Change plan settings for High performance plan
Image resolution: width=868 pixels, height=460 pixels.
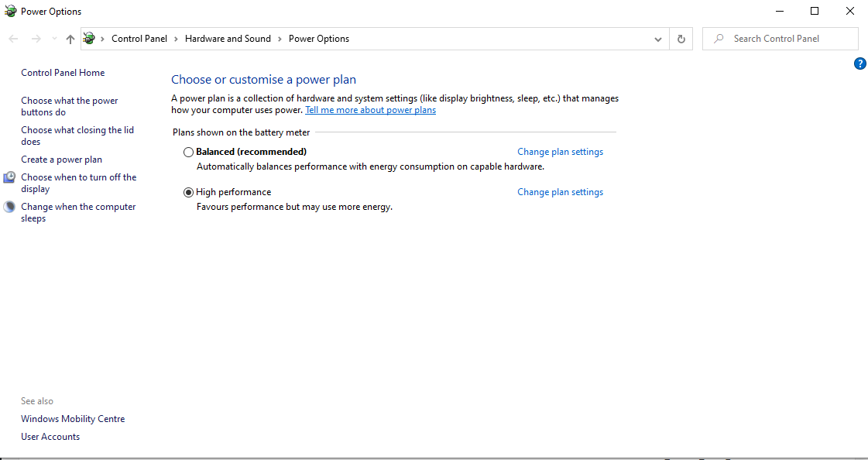click(561, 192)
